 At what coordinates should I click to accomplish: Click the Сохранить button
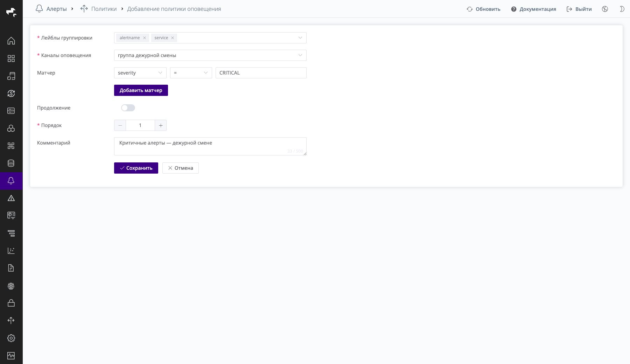click(136, 168)
